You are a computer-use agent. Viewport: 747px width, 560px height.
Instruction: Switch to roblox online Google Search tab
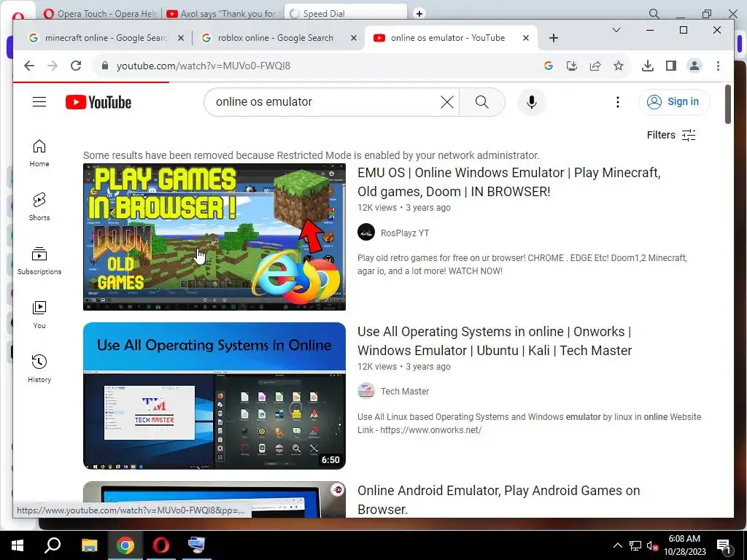(x=275, y=38)
